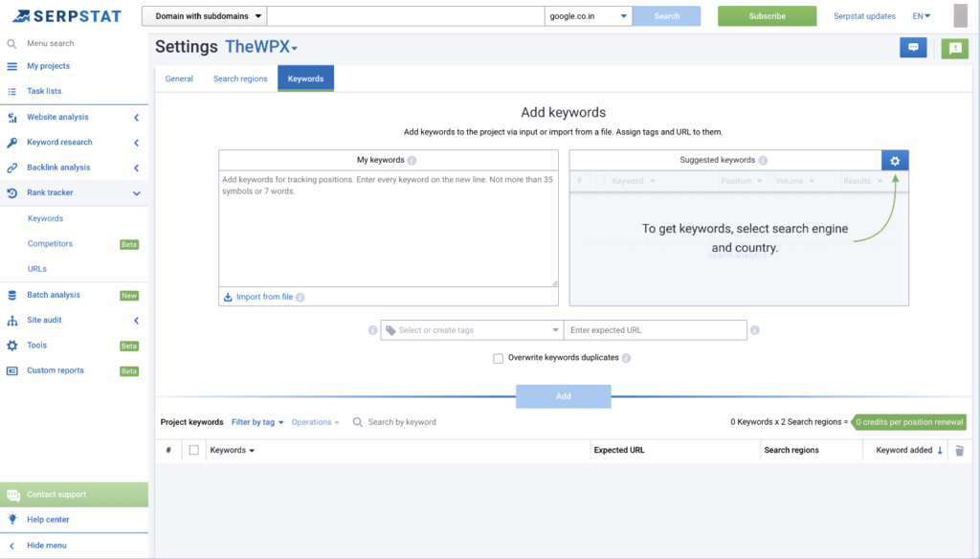Switch to the Search regions tab
980x559 pixels.
(240, 78)
